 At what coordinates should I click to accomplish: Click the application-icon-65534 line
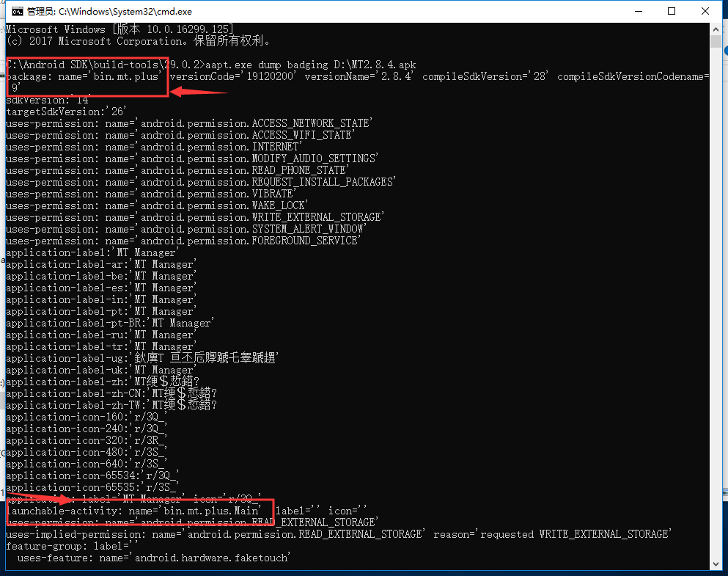[x=92, y=475]
